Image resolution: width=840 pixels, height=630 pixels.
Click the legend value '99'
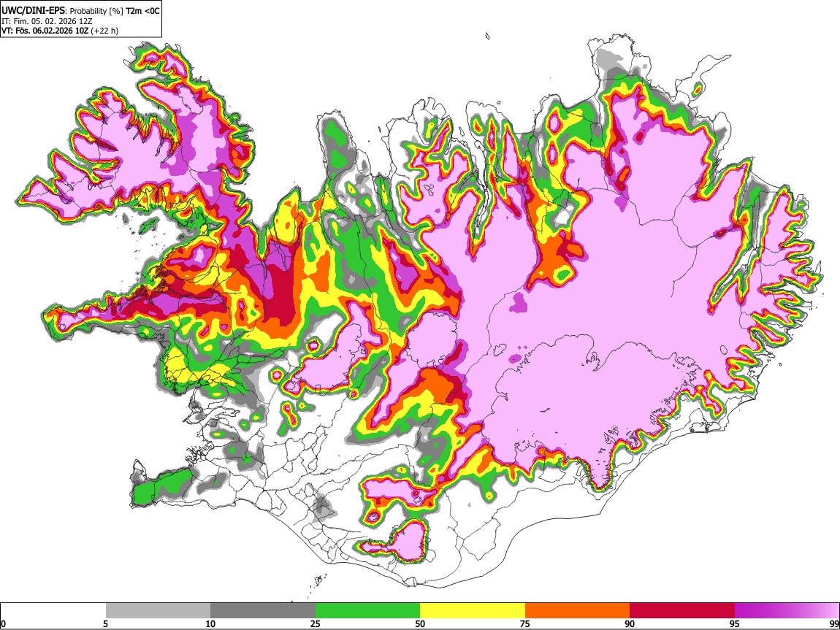coord(833,623)
